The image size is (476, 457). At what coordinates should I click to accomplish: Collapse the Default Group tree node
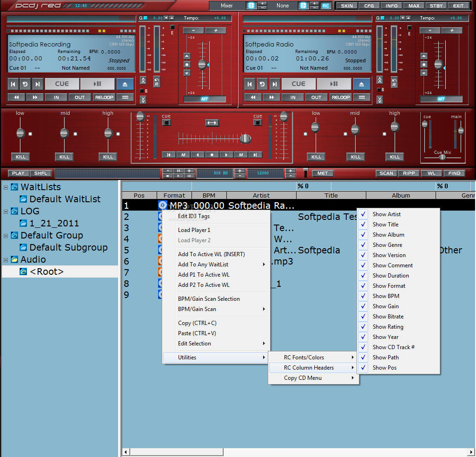point(6,236)
